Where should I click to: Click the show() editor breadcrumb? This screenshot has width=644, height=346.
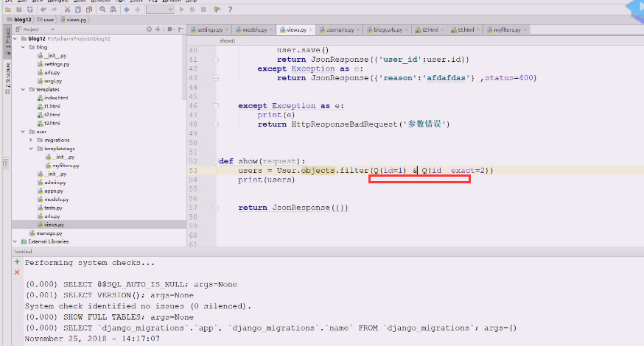tap(227, 40)
